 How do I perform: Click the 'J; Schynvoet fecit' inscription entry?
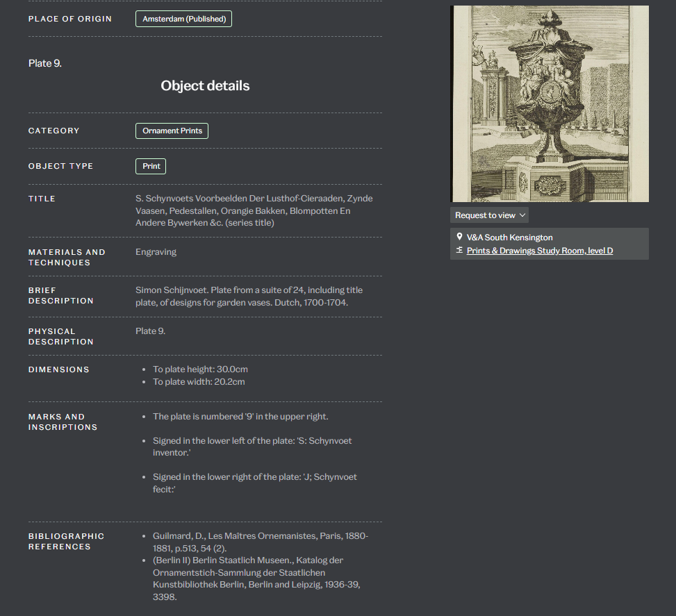[255, 483]
